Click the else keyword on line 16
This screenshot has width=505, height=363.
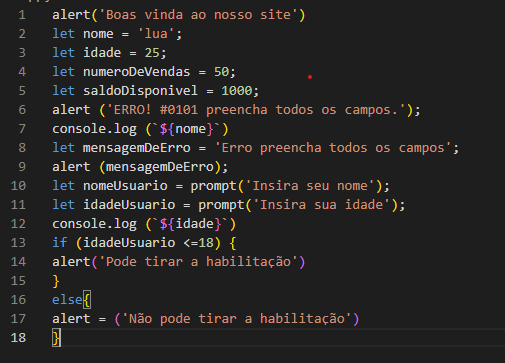click(67, 300)
